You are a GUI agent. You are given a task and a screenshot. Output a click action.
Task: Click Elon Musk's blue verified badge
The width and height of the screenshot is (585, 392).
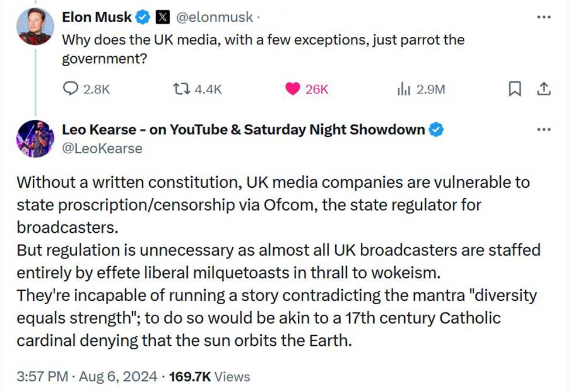(143, 18)
